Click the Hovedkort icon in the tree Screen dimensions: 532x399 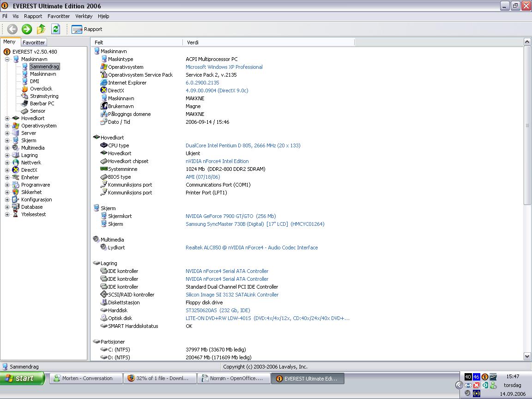(16, 118)
